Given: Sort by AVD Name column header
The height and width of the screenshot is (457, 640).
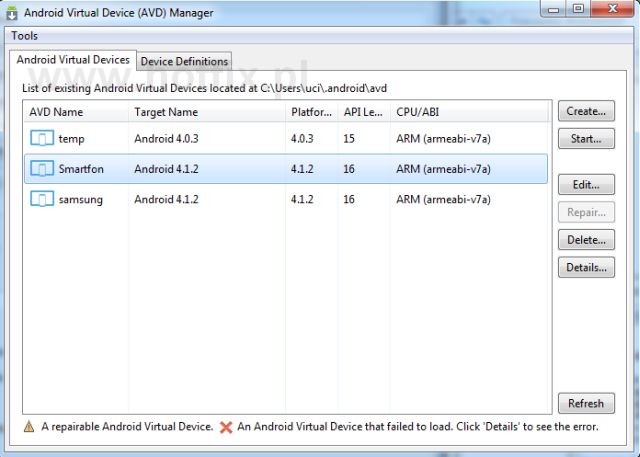Looking at the screenshot, I should (76, 112).
